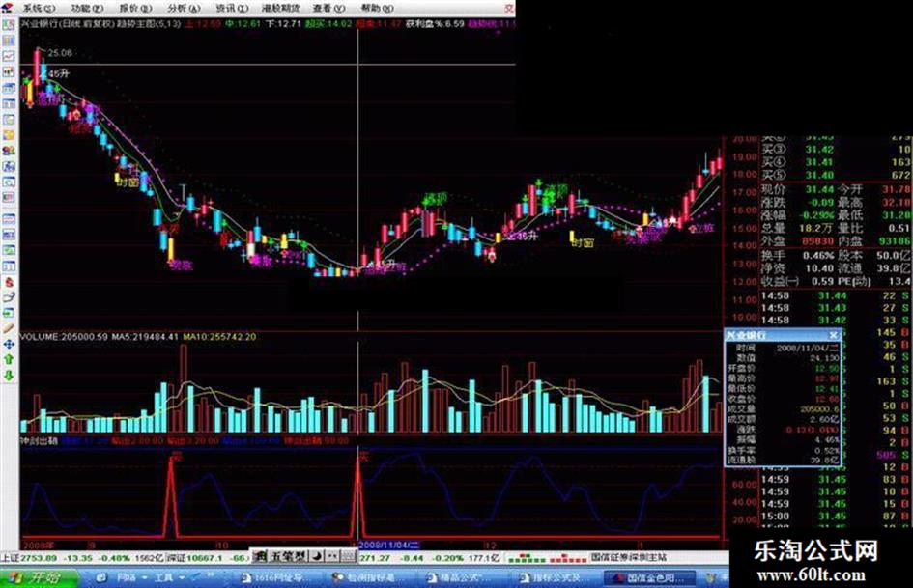The image size is (913, 588).
Task: Click the 五笔型 input method button
Action: [288, 556]
